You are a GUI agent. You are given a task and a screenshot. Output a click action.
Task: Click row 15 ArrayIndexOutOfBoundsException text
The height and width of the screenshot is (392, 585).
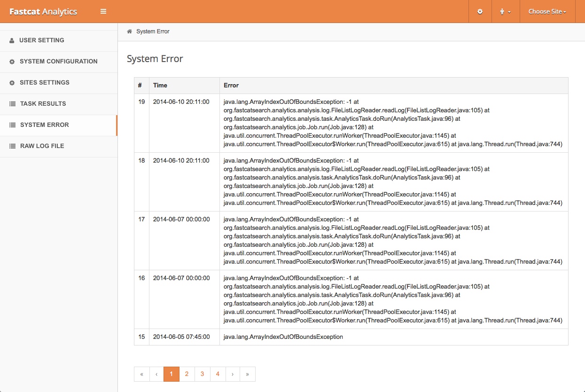point(283,337)
